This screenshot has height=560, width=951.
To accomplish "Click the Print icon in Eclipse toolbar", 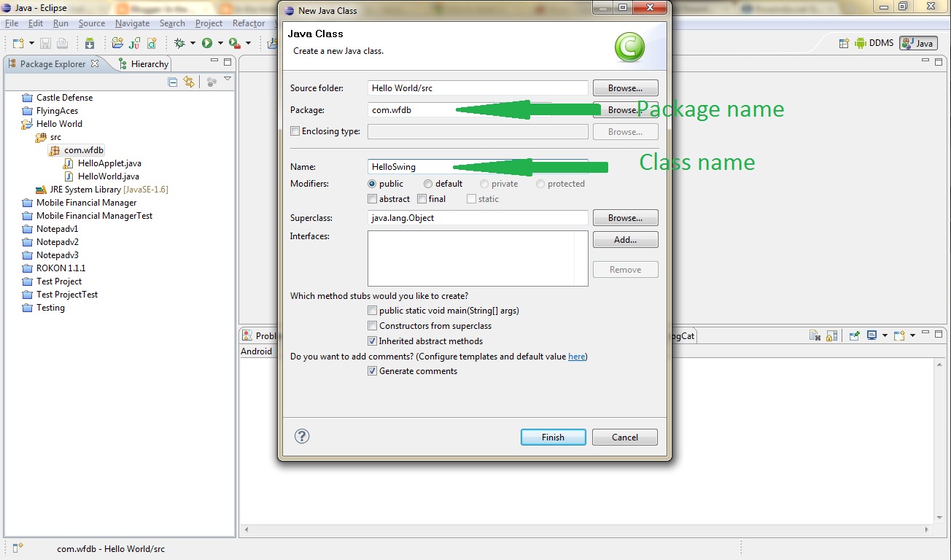I will click(62, 43).
